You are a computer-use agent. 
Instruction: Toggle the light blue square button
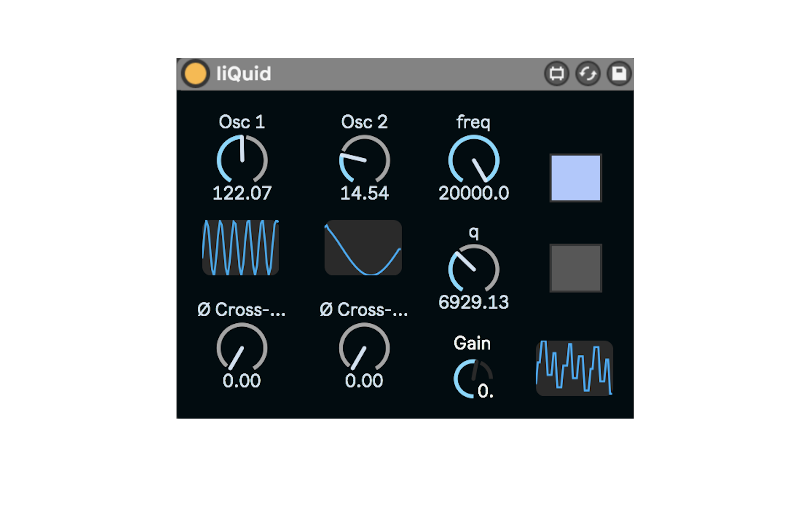pyautogui.click(x=575, y=178)
